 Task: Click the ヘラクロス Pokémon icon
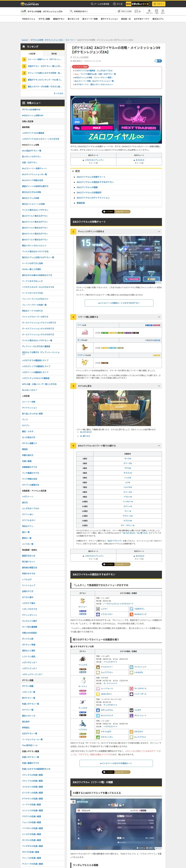[83, 723]
